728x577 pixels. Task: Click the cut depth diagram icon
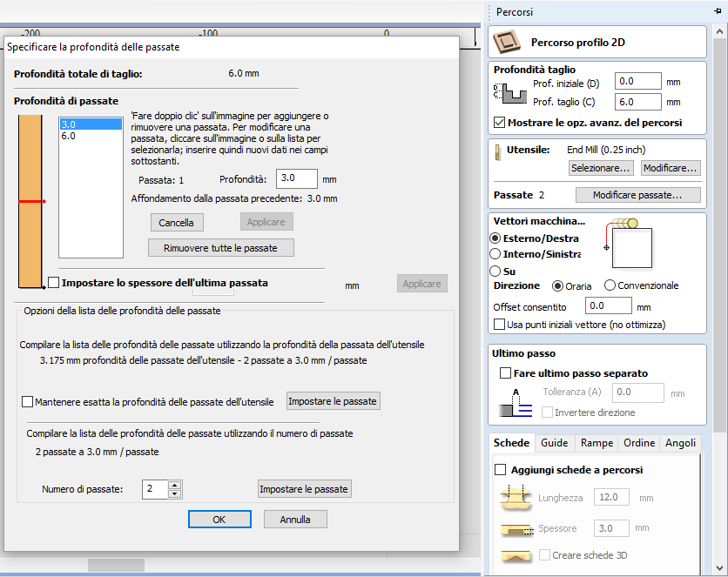tap(509, 93)
